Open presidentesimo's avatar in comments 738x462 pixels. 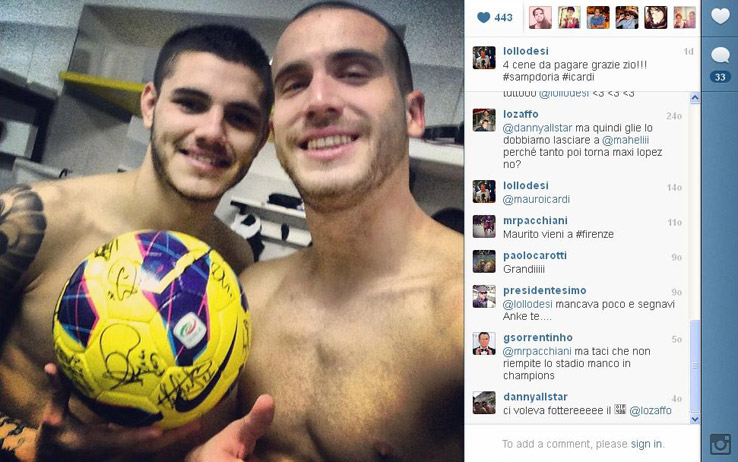[x=484, y=296]
